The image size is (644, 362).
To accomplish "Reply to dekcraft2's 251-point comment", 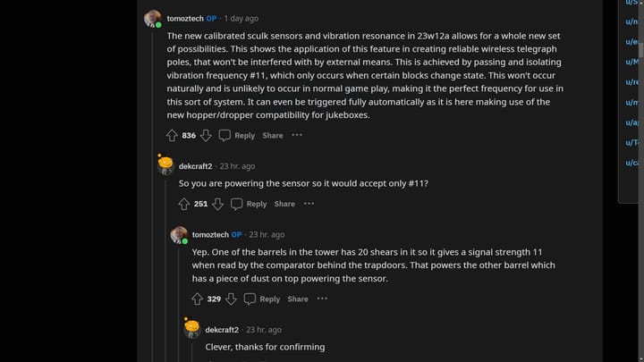I will point(250,204).
